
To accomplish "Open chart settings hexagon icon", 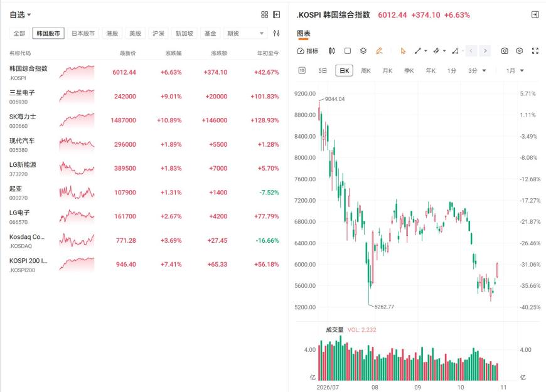I will tap(520, 51).
